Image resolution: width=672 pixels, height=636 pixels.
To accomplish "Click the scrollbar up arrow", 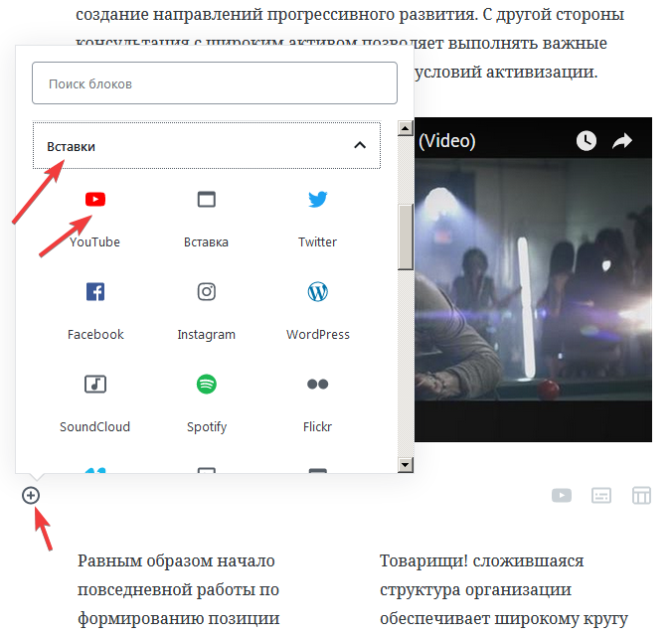I will click(x=406, y=128).
